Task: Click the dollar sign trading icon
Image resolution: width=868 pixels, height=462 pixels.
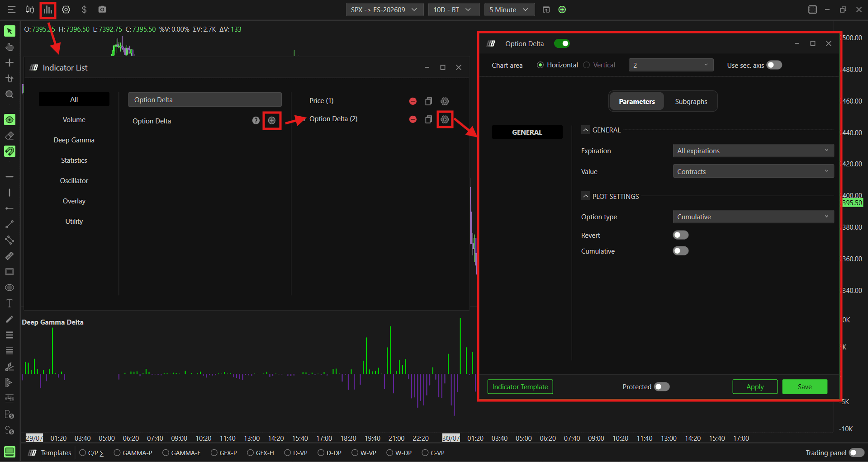Action: point(84,9)
